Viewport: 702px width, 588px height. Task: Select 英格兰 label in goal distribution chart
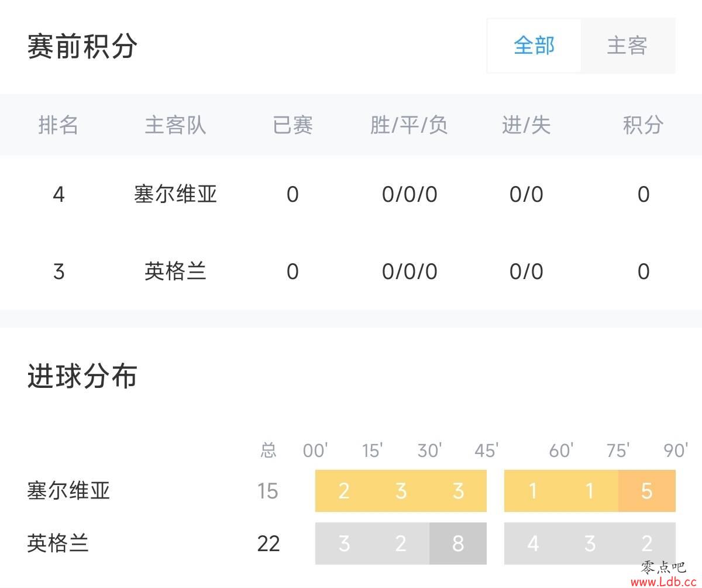tap(58, 544)
